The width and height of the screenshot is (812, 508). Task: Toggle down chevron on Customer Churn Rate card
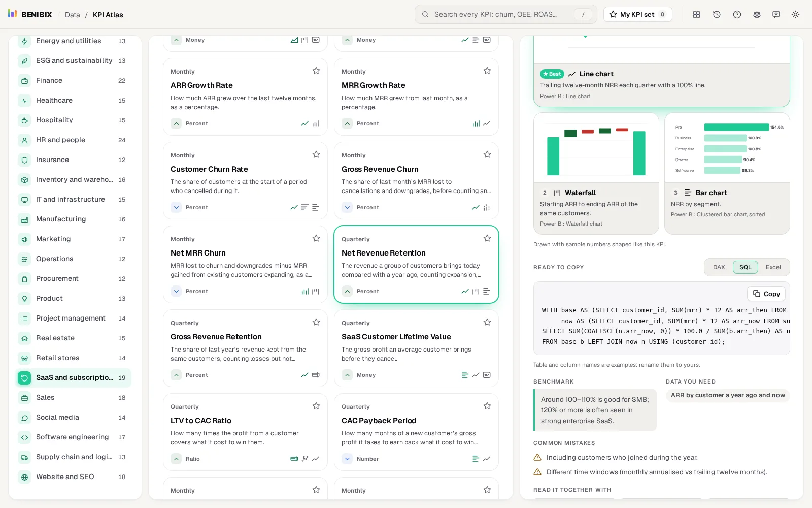pyautogui.click(x=176, y=207)
